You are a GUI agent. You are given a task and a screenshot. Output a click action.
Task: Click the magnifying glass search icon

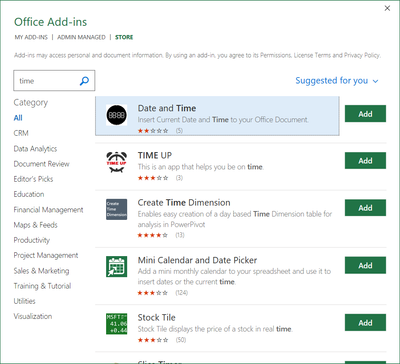[84, 81]
